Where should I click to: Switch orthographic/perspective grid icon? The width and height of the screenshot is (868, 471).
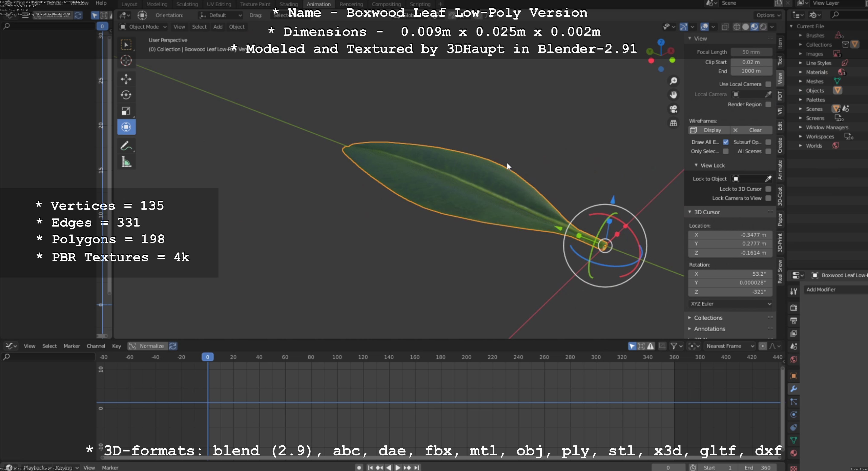tap(673, 123)
